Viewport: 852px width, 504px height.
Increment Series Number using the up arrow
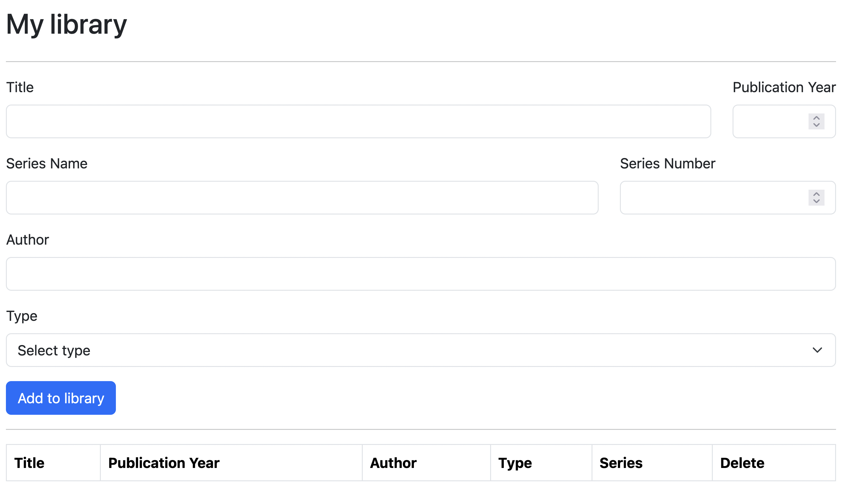tap(816, 194)
